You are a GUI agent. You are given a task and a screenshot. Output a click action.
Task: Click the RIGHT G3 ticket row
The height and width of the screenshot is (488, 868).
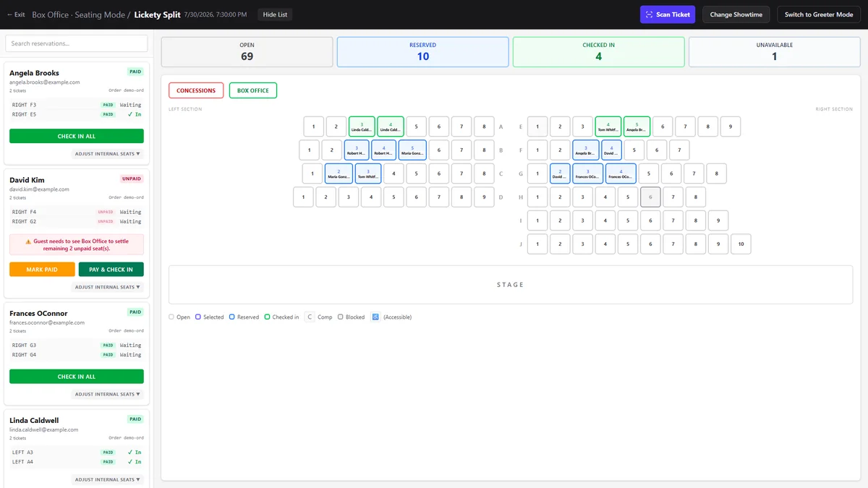tap(77, 346)
